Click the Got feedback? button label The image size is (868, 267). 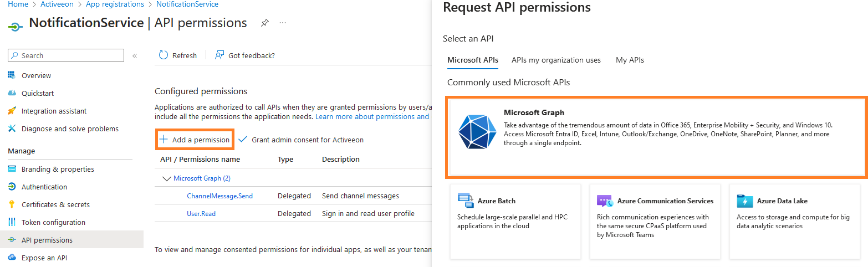click(x=252, y=55)
